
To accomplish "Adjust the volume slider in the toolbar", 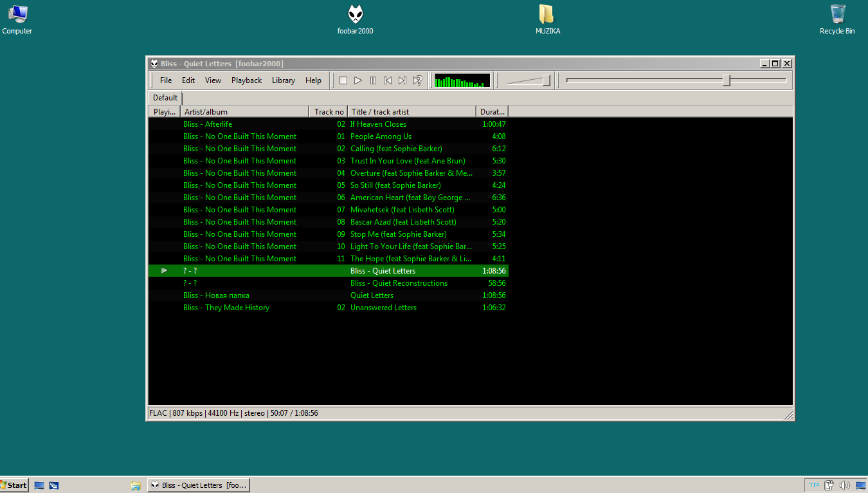I will pos(528,80).
